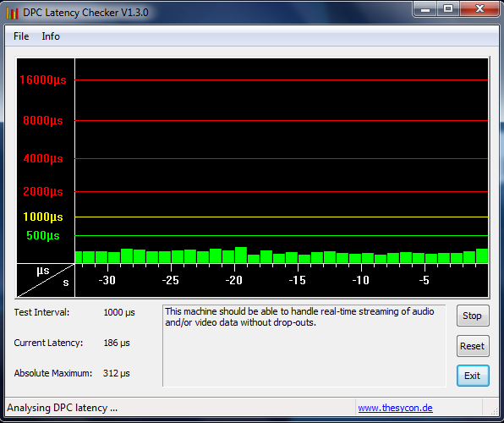504x423 pixels.
Task: Click the Current Latency value 186 µs
Action: (117, 343)
